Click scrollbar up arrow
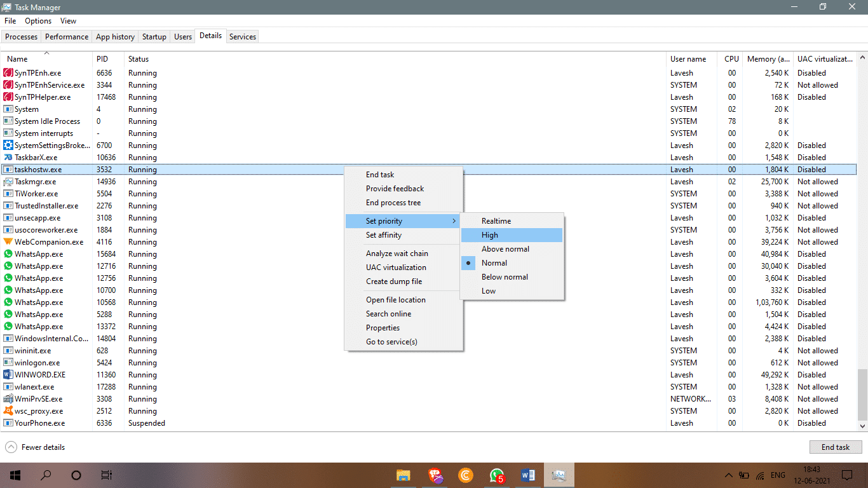Image resolution: width=868 pixels, height=488 pixels. tap(862, 58)
